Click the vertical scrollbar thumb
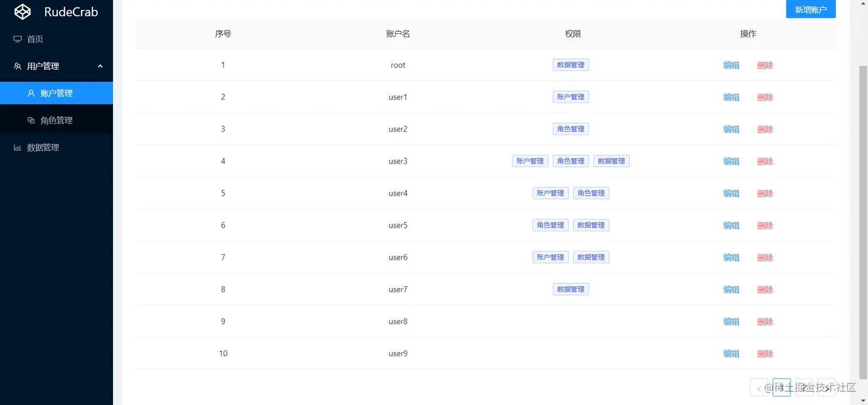Screen dimensions: 868x405 [863, 222]
